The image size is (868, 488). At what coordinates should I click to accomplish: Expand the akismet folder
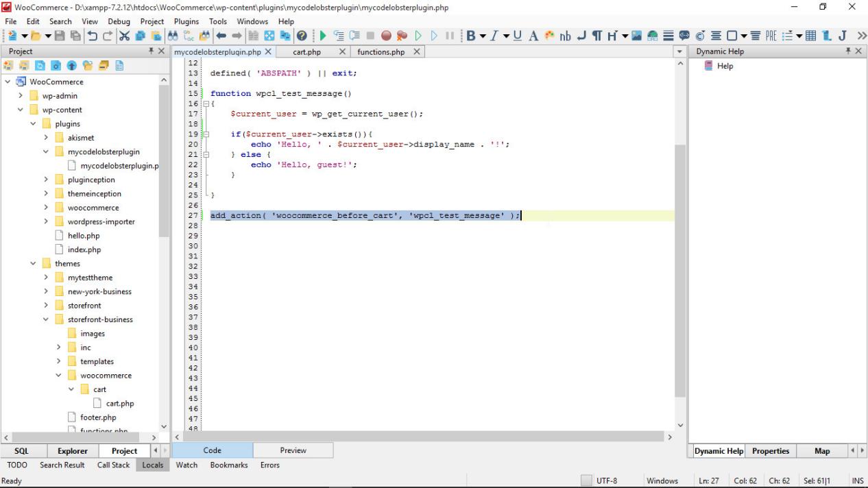(x=47, y=138)
